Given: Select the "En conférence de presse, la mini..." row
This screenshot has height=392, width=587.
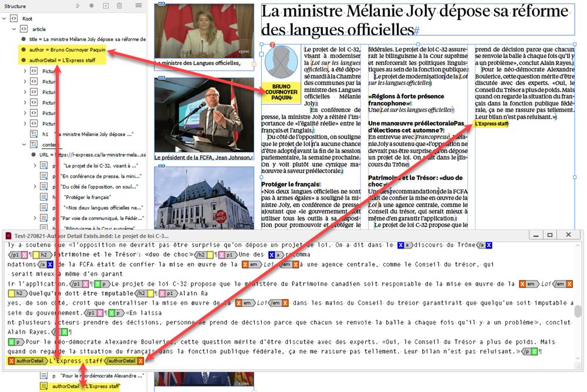Looking at the screenshot, I should pyautogui.click(x=92, y=176).
